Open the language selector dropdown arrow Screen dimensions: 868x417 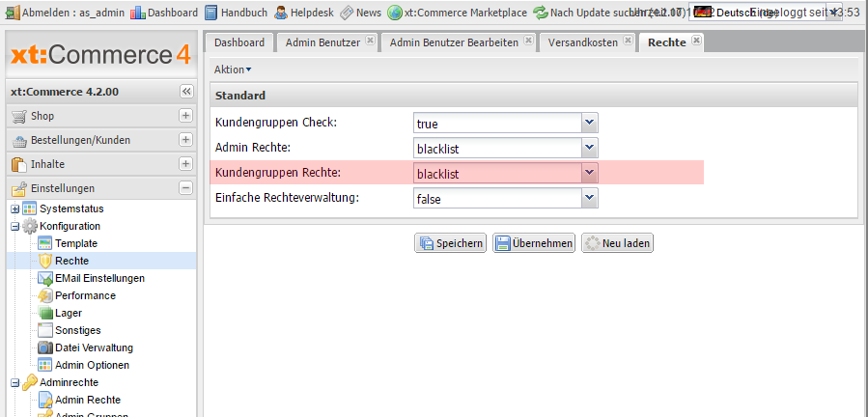click(833, 13)
